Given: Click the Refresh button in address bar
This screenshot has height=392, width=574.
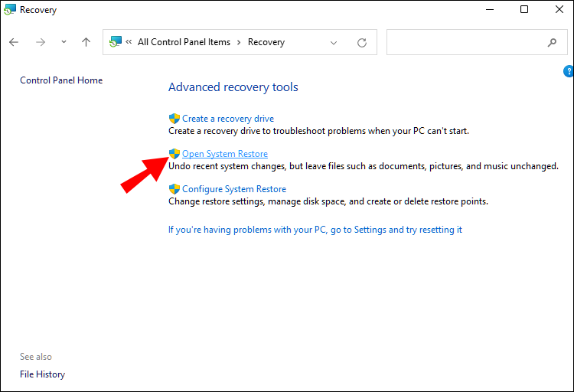Looking at the screenshot, I should pyautogui.click(x=362, y=43).
